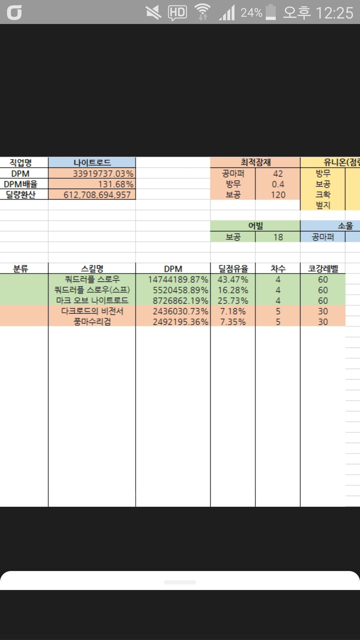Select the 풍마수리검 skill cell
360x640 pixels.
tap(92, 321)
